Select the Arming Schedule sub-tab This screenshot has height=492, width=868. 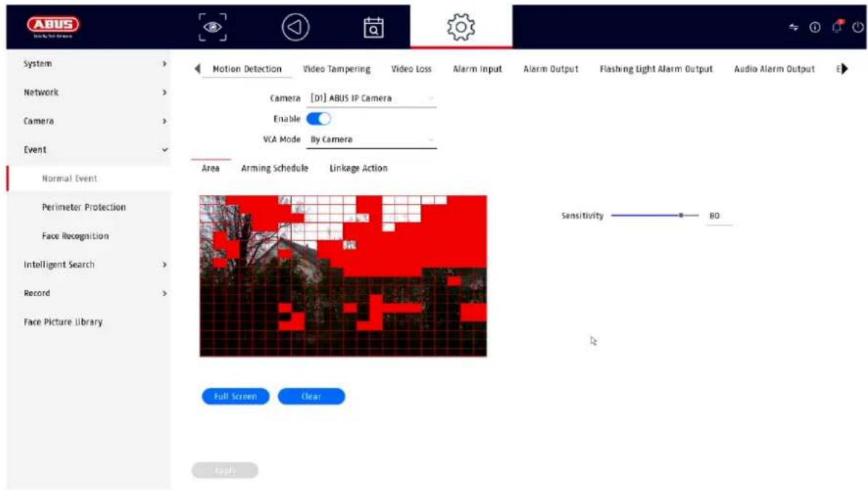tap(274, 168)
